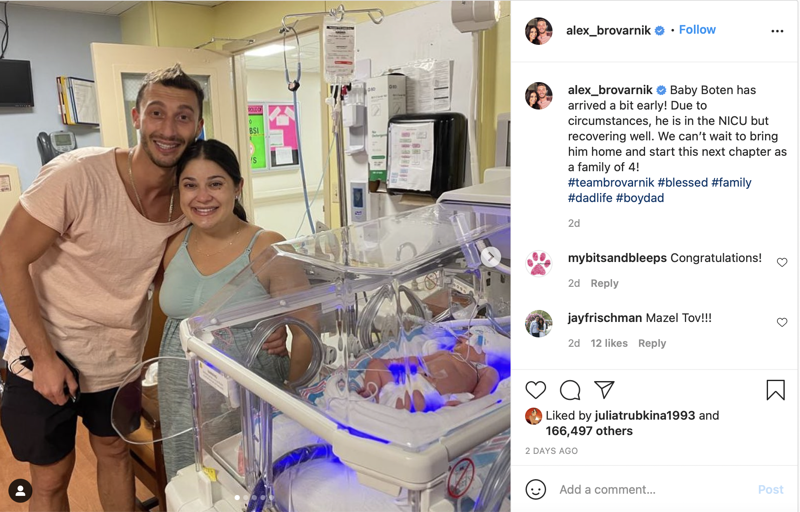Open comments with speech bubble icon

pos(570,390)
